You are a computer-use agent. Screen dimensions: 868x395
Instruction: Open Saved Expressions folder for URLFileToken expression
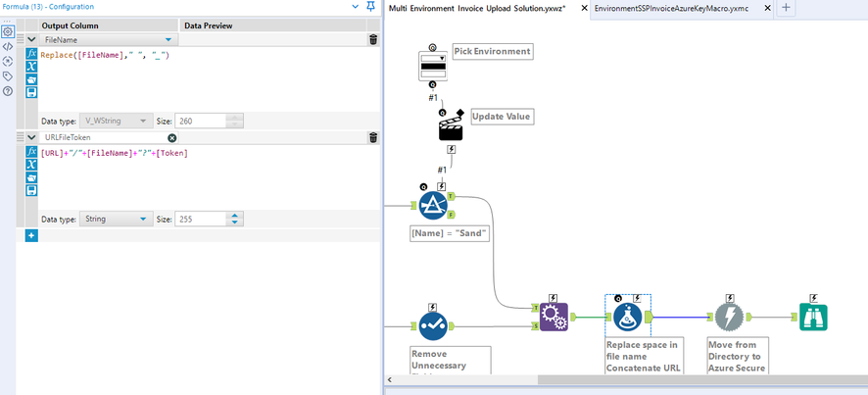click(31, 177)
